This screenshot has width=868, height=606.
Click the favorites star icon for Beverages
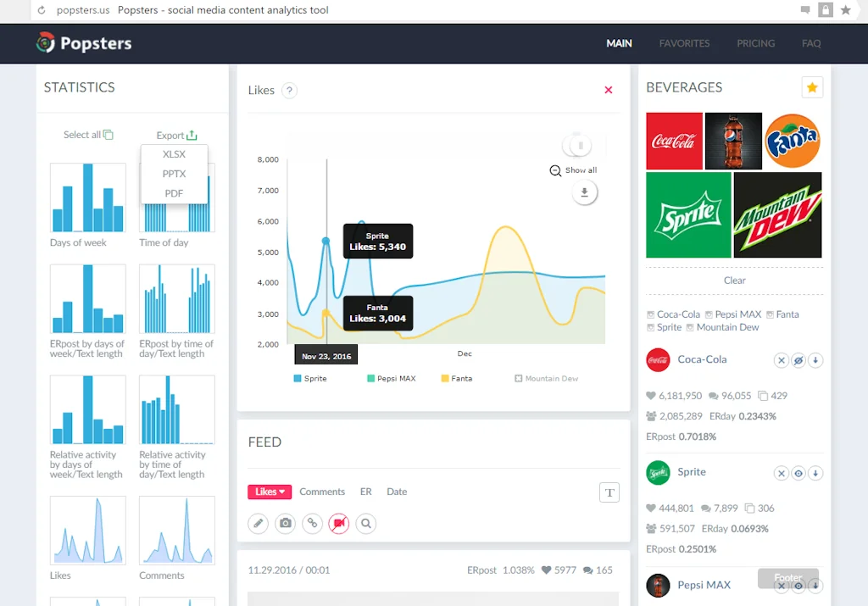pos(812,87)
